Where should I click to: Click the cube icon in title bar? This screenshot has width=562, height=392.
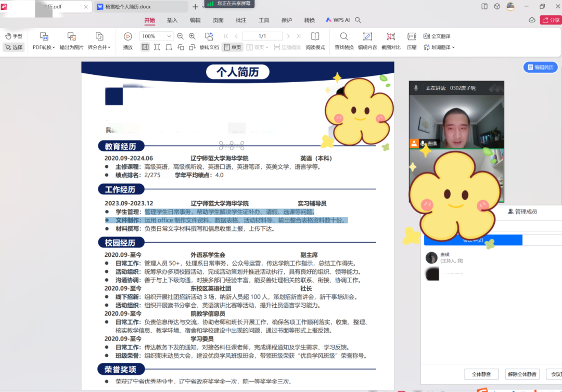point(497,6)
